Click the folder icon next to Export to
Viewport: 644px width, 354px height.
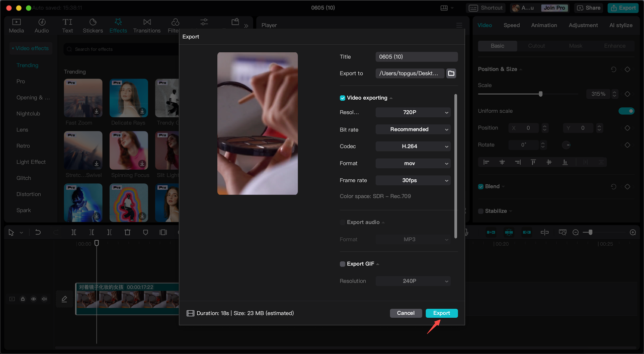pos(451,73)
